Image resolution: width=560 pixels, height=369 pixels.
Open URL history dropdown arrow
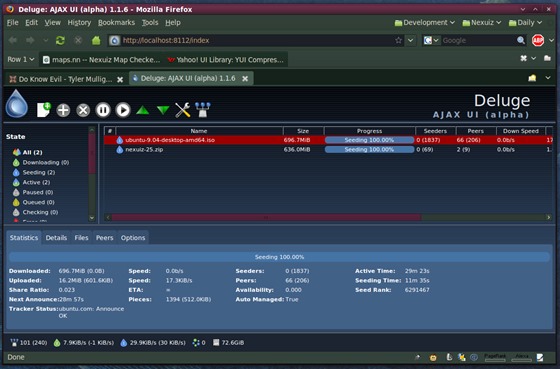click(x=411, y=40)
